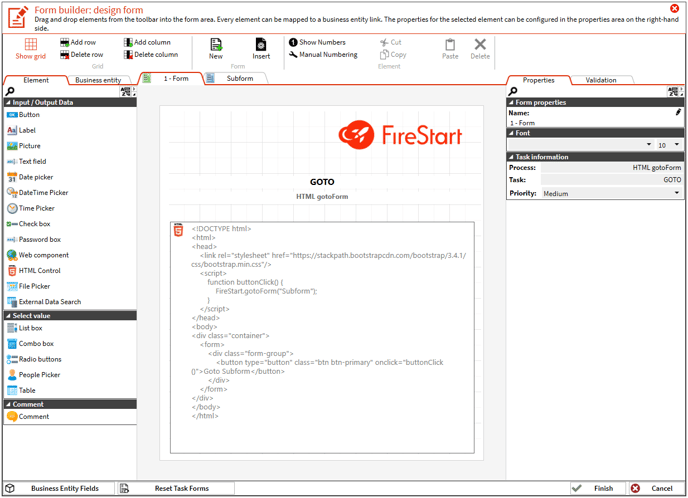Select the Picture element
The width and height of the screenshot is (688, 498).
click(x=24, y=146)
